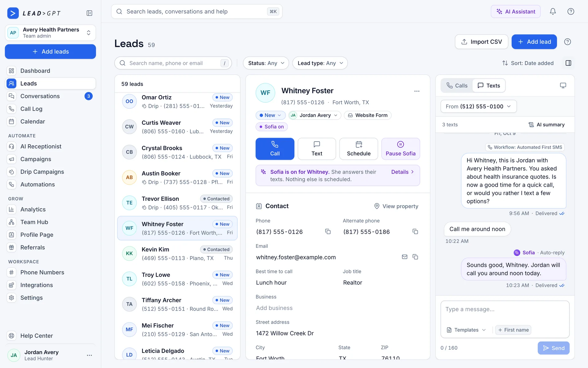Open Templates dropdown
Image resolution: width=588 pixels, height=368 pixels.
[466, 330]
